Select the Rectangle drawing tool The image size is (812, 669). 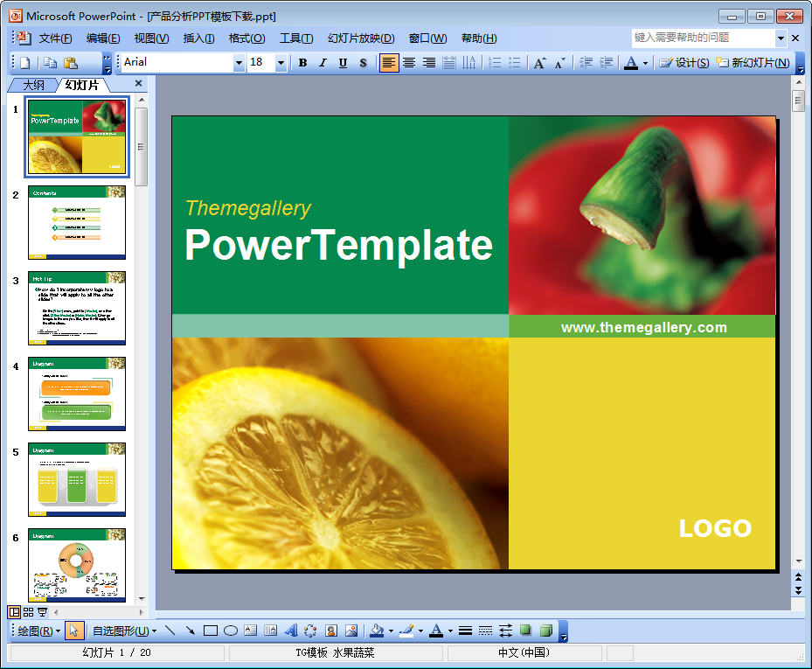tap(211, 631)
